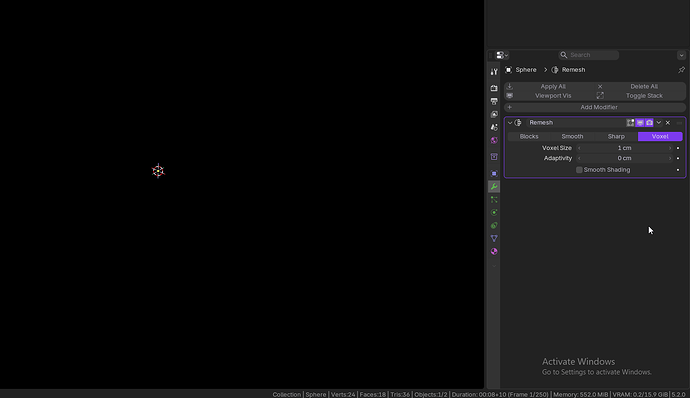Click the Sphere breadcrumb label
This screenshot has height=398, width=690.
point(526,70)
